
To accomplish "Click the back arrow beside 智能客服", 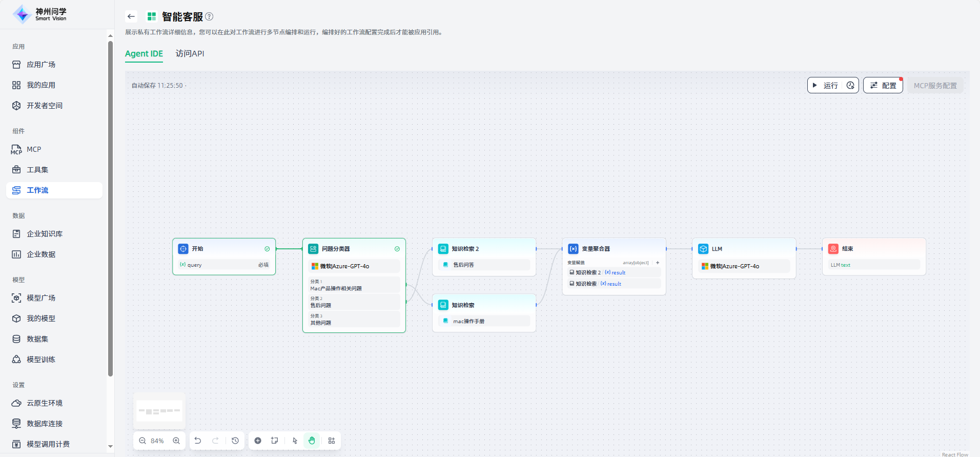I will (x=131, y=16).
